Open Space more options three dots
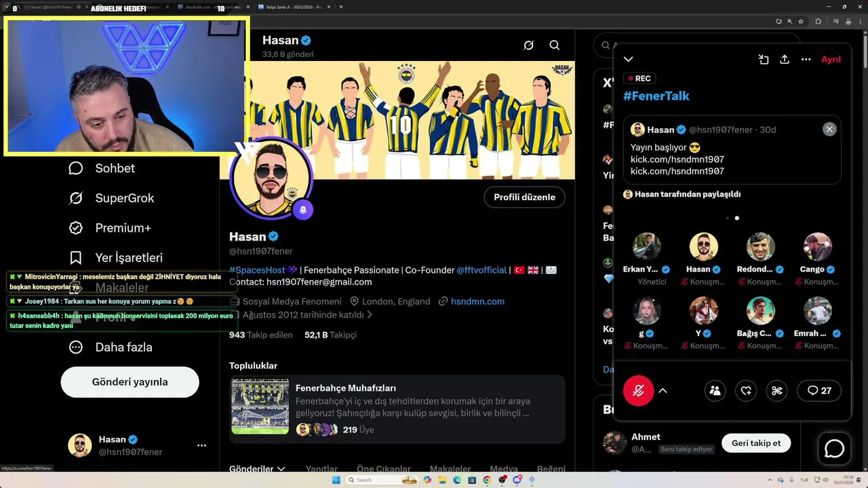The image size is (868, 488). (x=806, y=60)
